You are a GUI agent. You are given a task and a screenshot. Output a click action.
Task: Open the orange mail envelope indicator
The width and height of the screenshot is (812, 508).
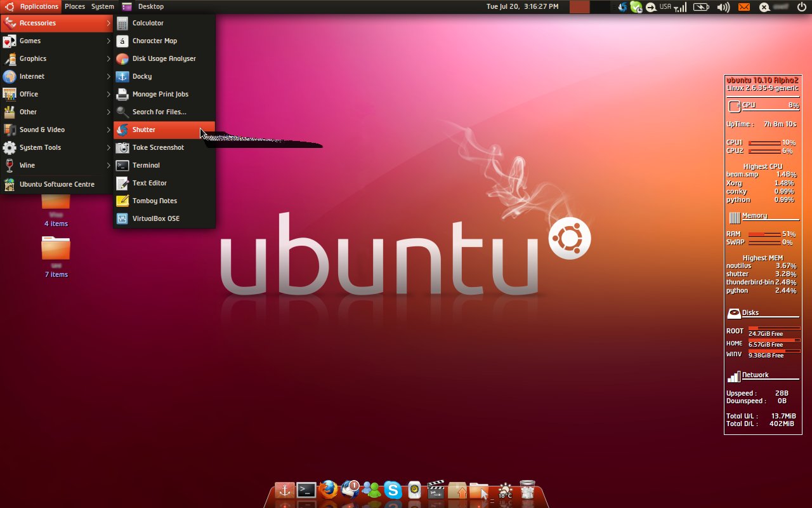click(744, 7)
